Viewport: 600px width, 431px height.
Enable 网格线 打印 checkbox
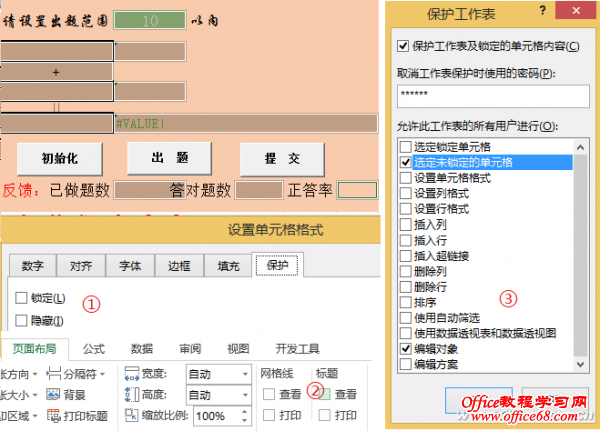coord(269,415)
